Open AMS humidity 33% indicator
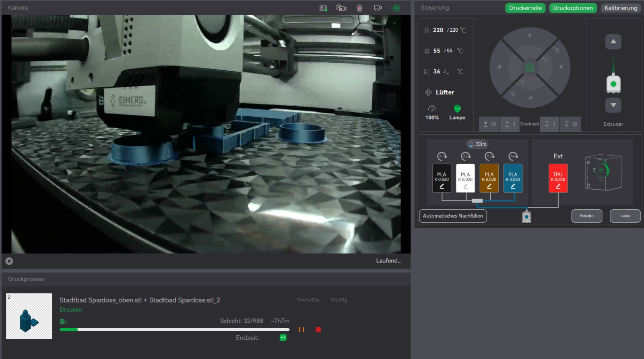The image size is (644, 359). [477, 144]
